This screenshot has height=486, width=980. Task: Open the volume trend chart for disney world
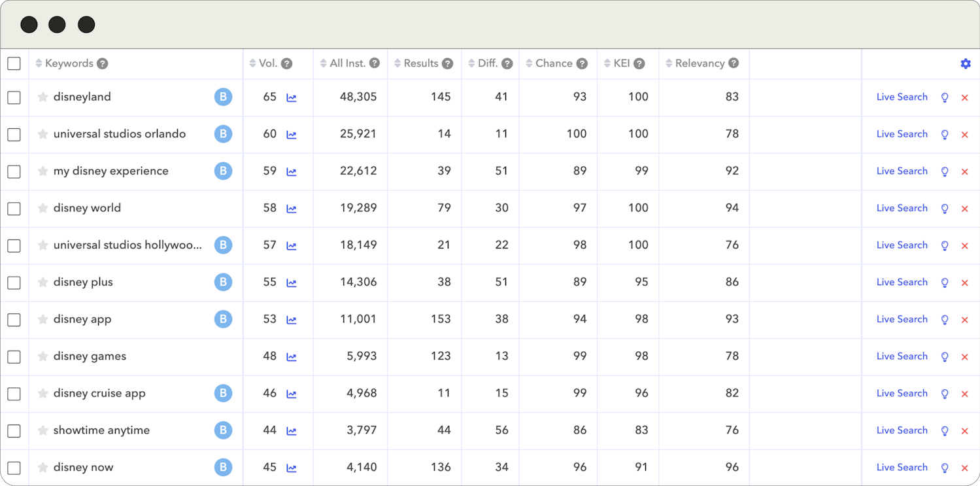(292, 209)
